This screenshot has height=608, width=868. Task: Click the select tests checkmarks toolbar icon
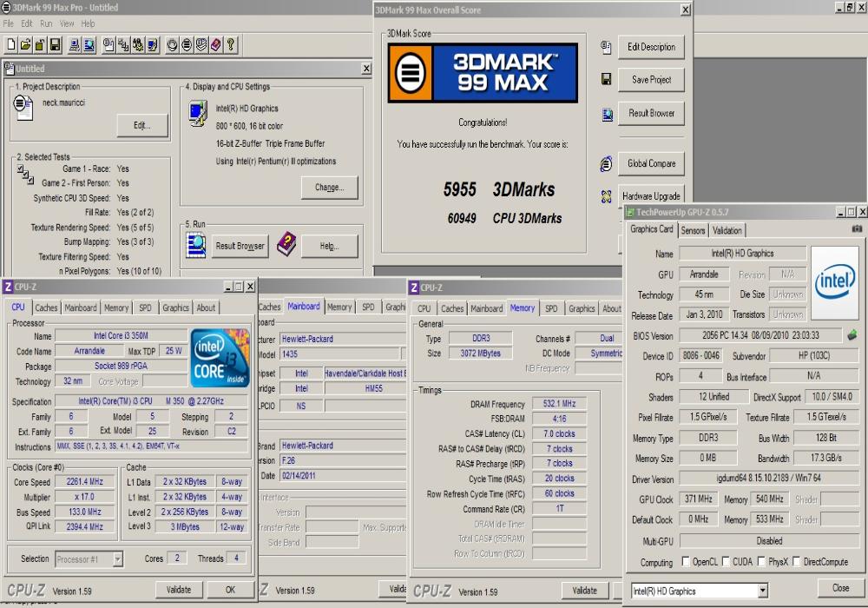(123, 45)
